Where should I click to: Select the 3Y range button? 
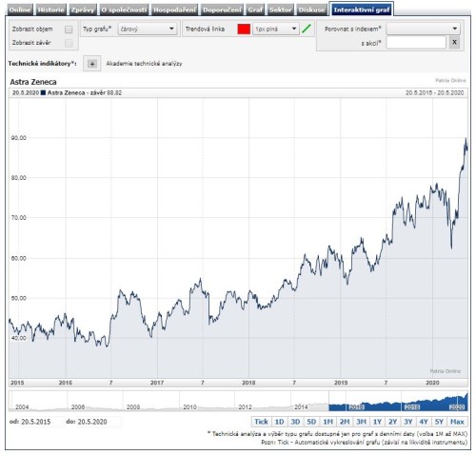pyautogui.click(x=408, y=422)
